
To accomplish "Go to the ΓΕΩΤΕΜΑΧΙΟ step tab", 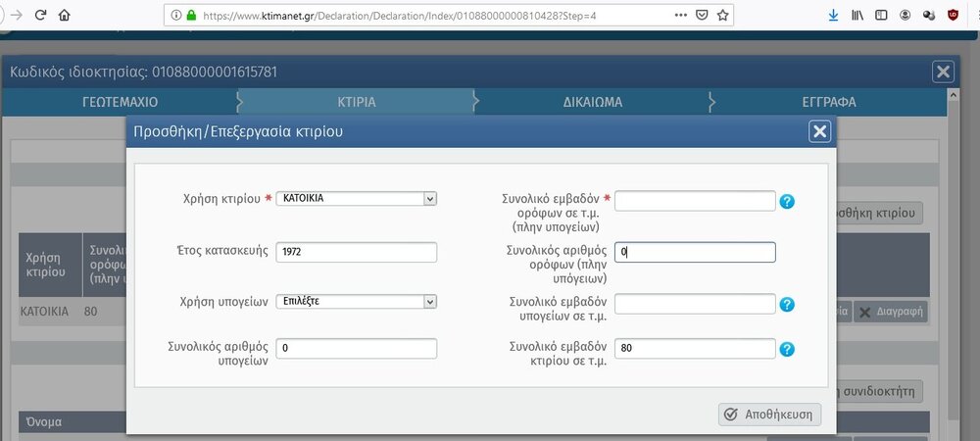I will click(120, 102).
